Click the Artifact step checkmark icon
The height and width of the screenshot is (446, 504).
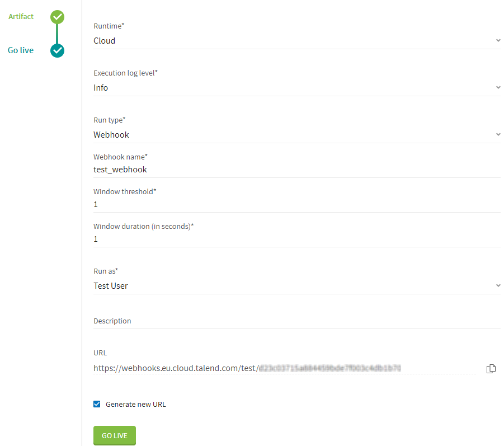pyautogui.click(x=57, y=17)
